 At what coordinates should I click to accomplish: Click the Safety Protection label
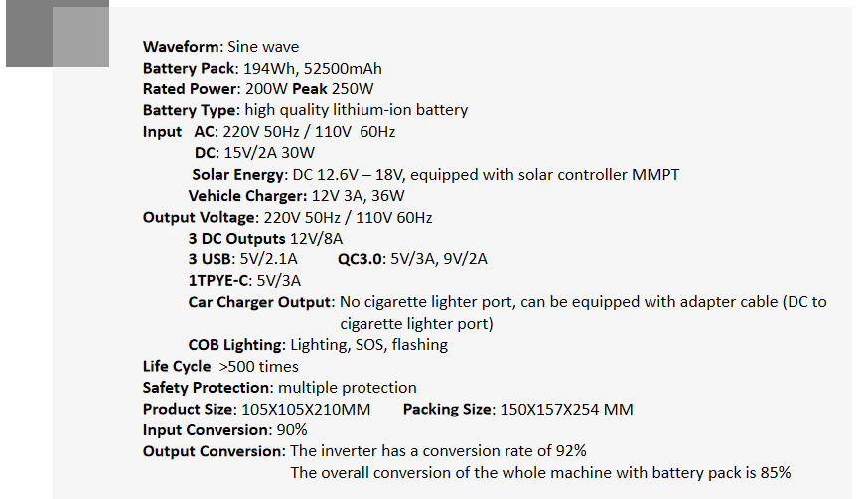207,387
